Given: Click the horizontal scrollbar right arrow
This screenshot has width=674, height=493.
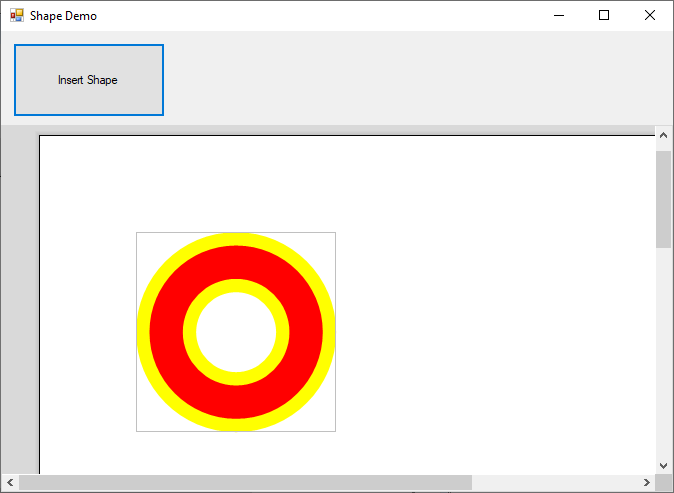Looking at the screenshot, I should point(646,482).
